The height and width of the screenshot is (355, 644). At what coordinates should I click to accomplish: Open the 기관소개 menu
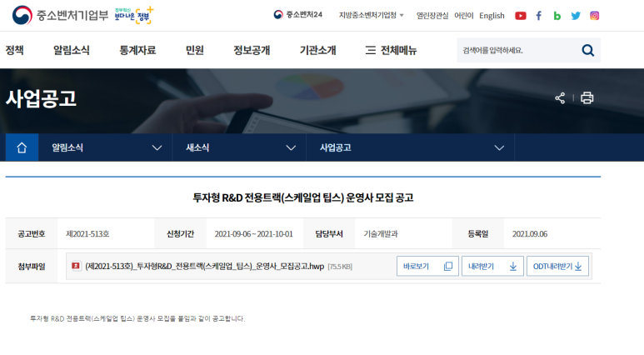(x=318, y=50)
